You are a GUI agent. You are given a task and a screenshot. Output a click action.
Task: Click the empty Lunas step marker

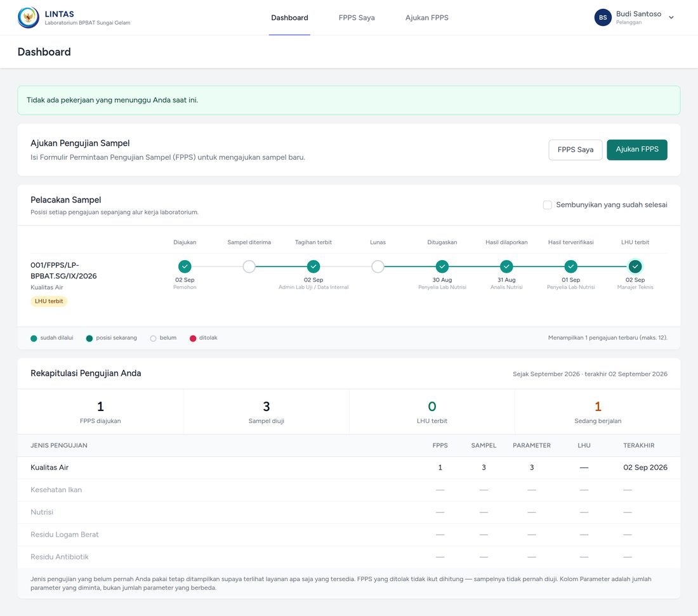378,266
